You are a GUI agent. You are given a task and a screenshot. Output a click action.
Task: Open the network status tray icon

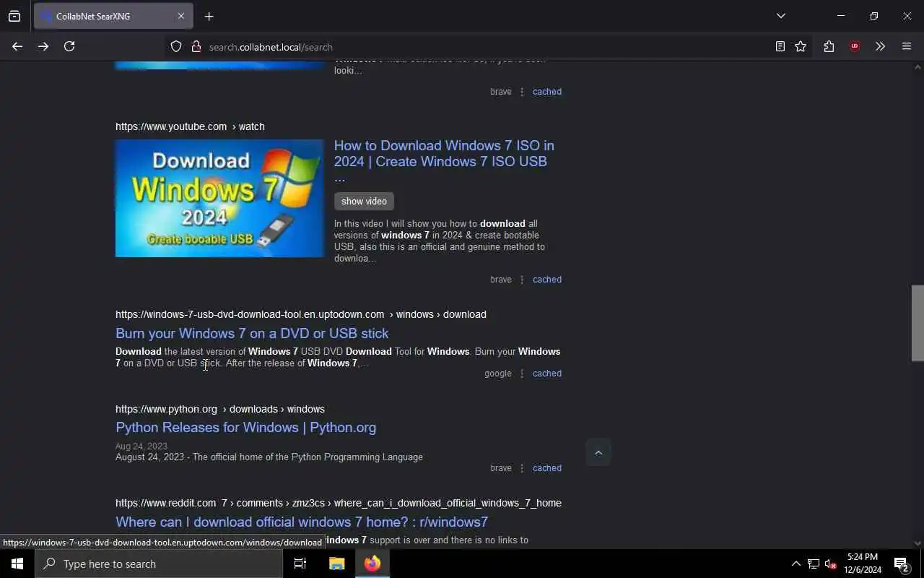814,564
